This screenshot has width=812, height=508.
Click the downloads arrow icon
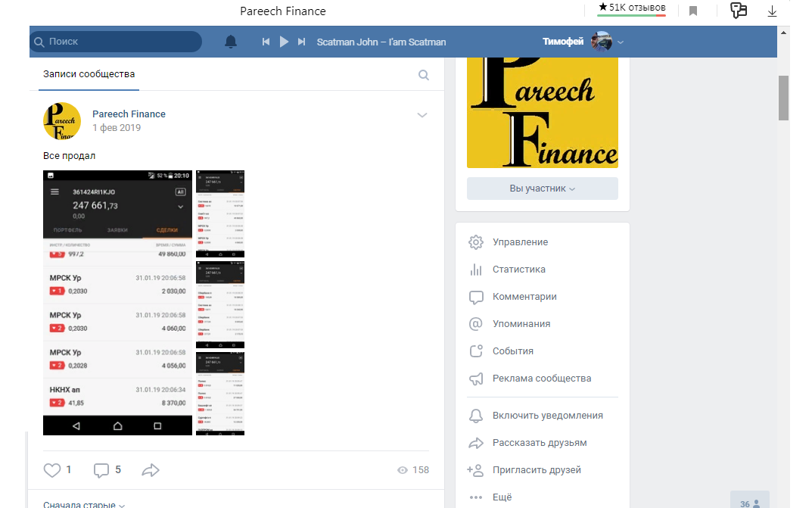(x=772, y=11)
